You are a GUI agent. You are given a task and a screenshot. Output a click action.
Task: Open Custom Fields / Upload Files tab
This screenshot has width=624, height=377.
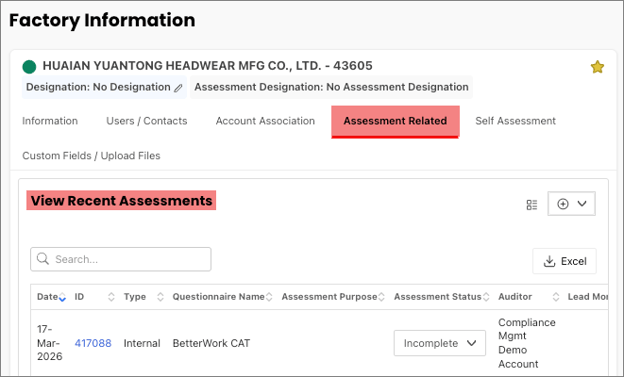[x=91, y=156]
